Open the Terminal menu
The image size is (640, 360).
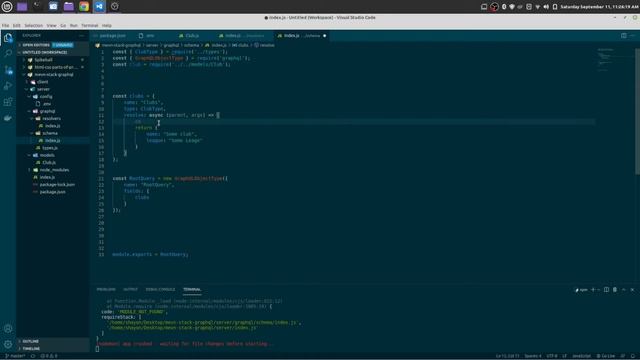click(x=89, y=25)
